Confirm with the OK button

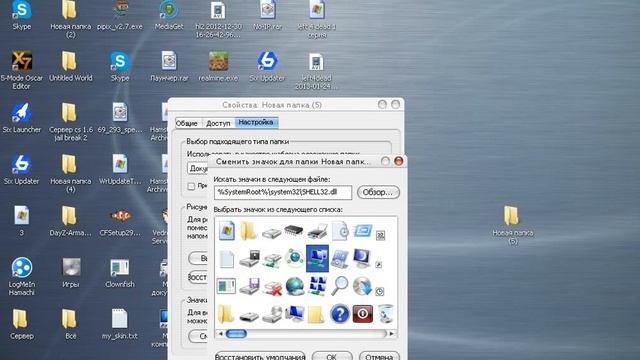tap(332, 356)
